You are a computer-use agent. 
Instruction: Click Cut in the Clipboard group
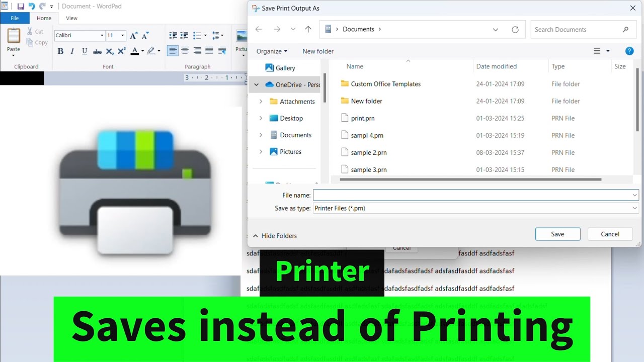35,32
